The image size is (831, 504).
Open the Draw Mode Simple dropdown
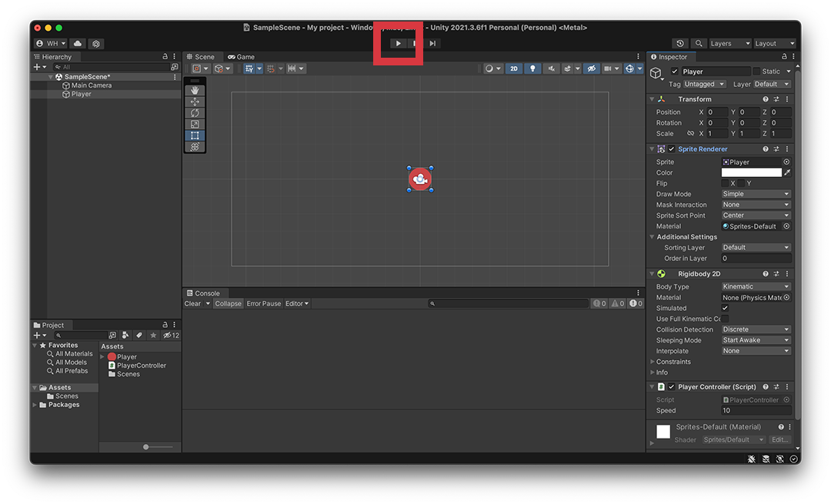click(756, 194)
